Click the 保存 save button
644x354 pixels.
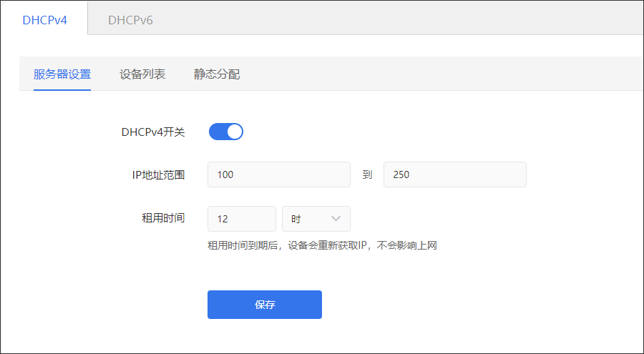click(265, 305)
